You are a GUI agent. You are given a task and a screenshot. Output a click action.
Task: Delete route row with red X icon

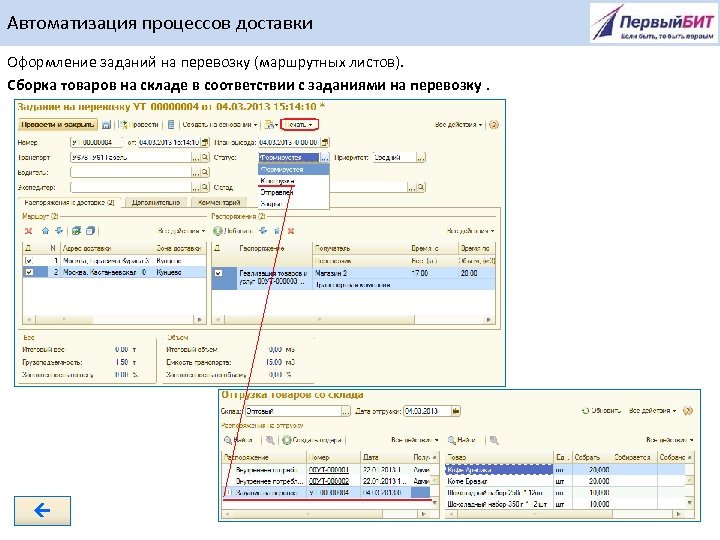(28, 231)
